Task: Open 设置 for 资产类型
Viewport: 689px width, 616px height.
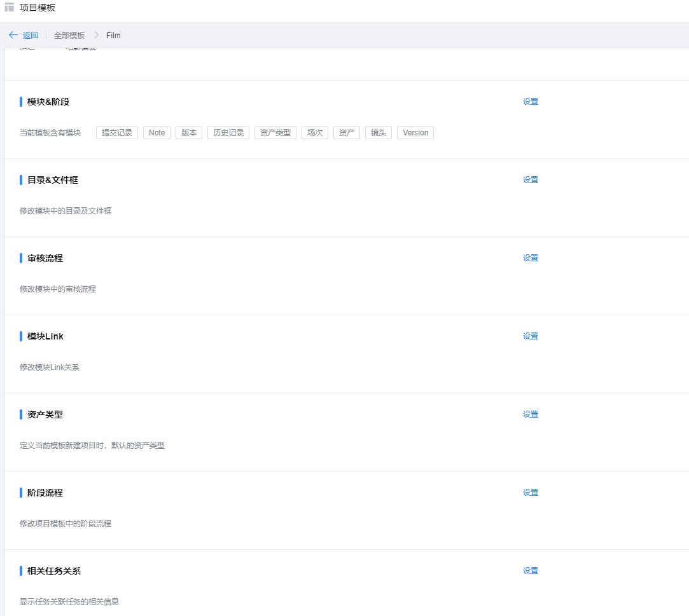Action: coord(531,414)
